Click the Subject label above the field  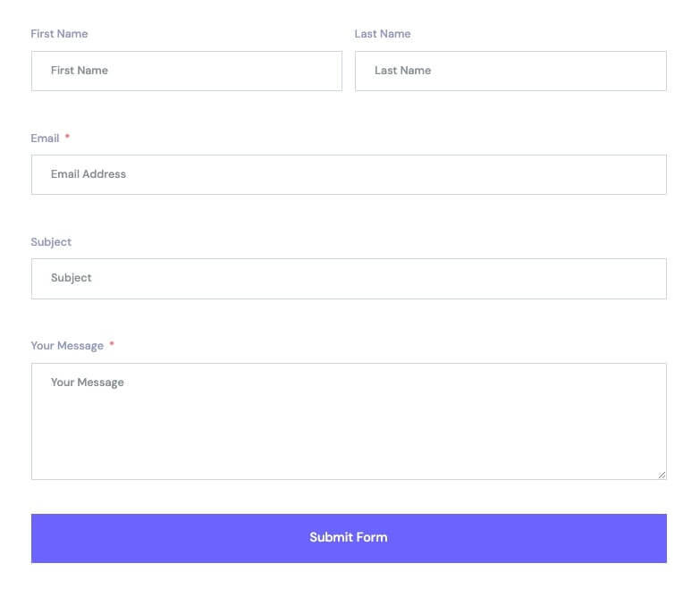coord(51,242)
